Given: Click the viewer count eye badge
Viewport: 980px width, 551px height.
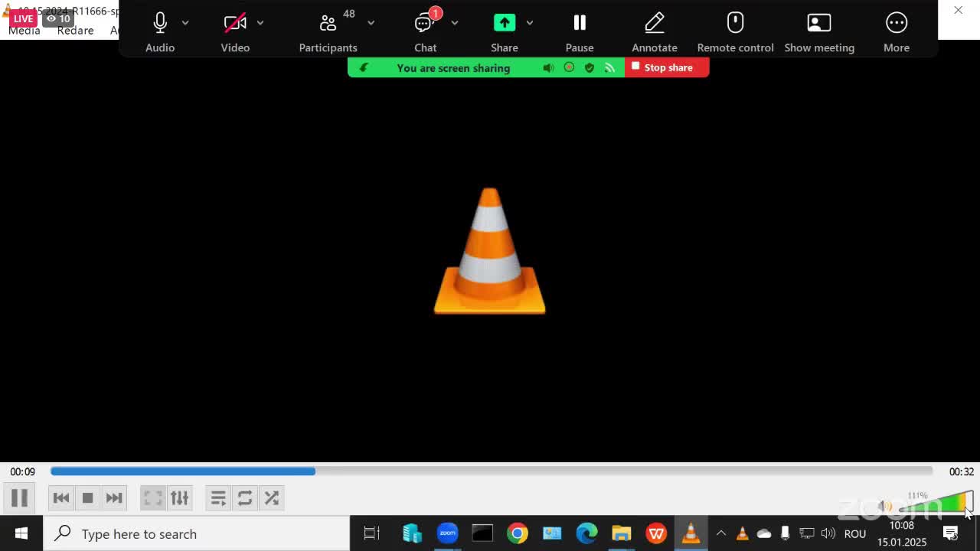Looking at the screenshot, I should point(58,18).
